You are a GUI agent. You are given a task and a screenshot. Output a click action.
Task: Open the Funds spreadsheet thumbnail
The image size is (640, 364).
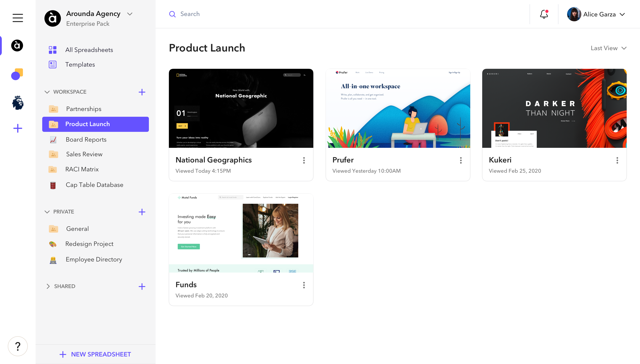[x=241, y=233]
